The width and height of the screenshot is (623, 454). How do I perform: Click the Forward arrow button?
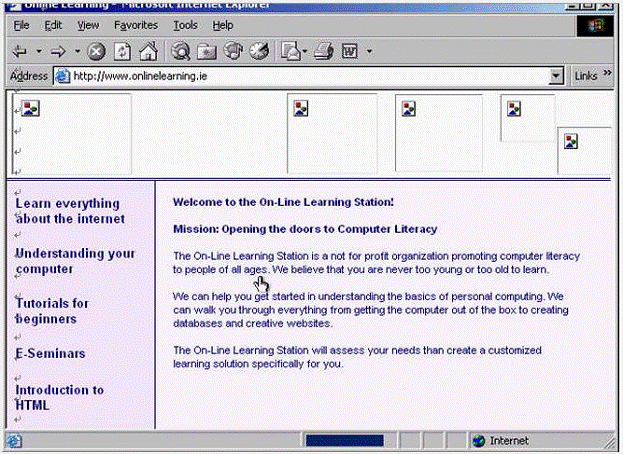click(x=59, y=50)
